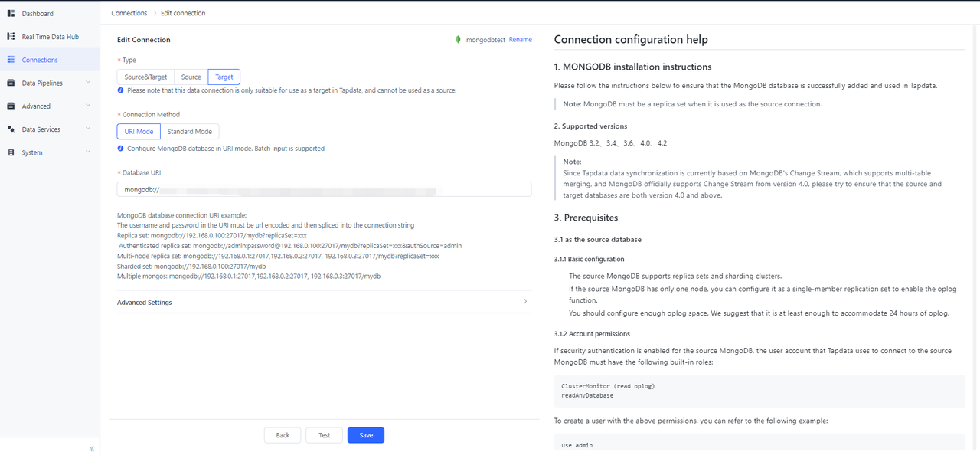
Task: Click the Advanced sidebar icon
Action: pos(11,106)
